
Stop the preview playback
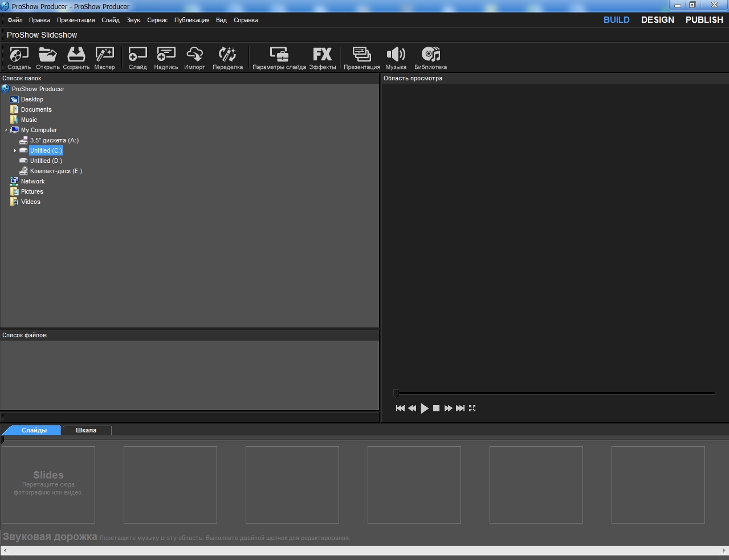(436, 408)
